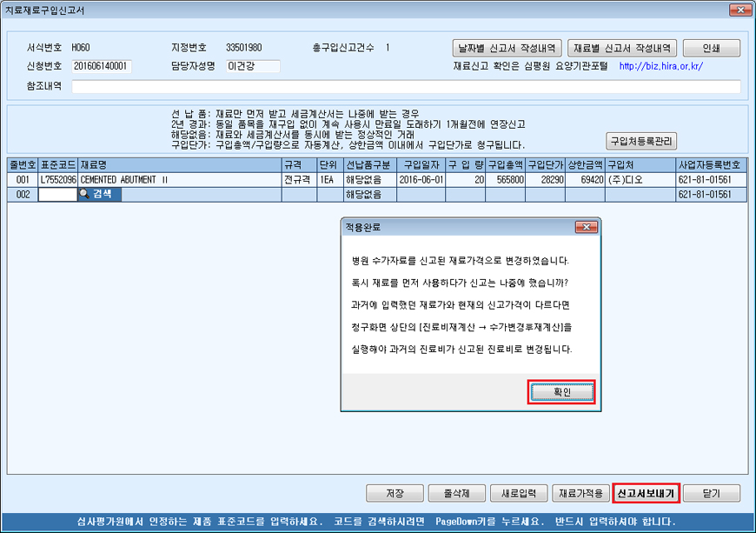Click the empty 표준코드 cell in row 002
The width and height of the screenshot is (756, 533).
tap(57, 195)
